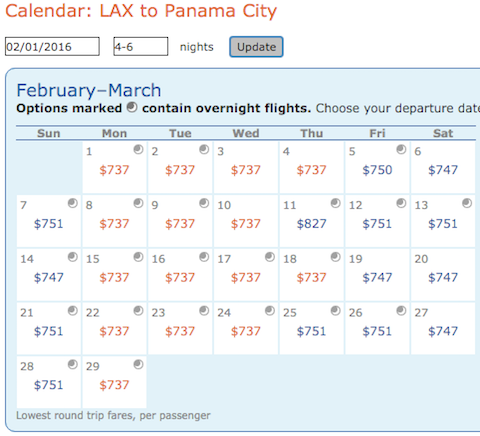
Task: Select the $747 fare on Saturday February 6
Action: (443, 170)
